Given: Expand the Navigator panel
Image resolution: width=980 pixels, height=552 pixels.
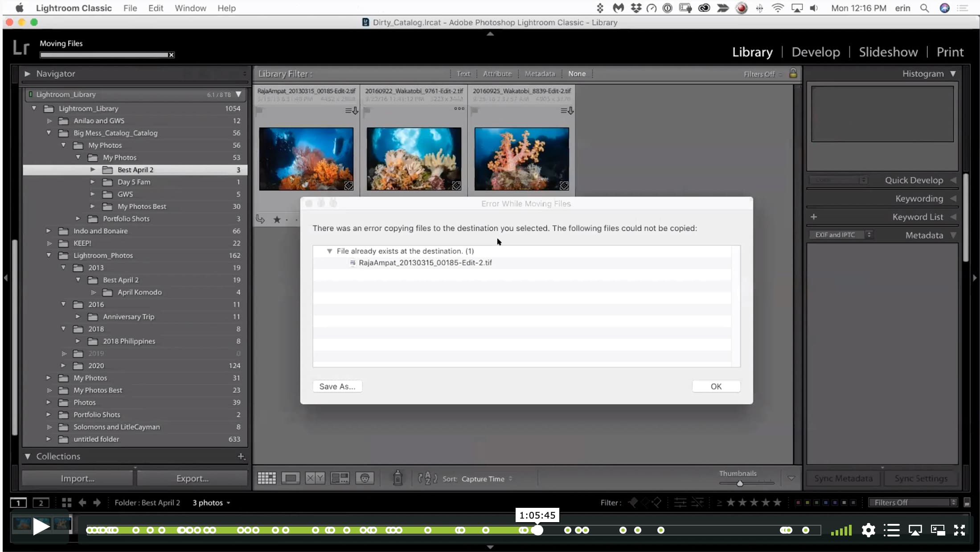Looking at the screenshot, I should pos(27,74).
